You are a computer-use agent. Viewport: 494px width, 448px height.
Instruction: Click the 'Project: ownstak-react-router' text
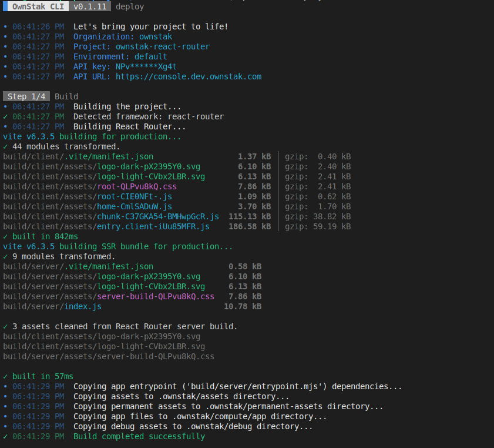142,46
